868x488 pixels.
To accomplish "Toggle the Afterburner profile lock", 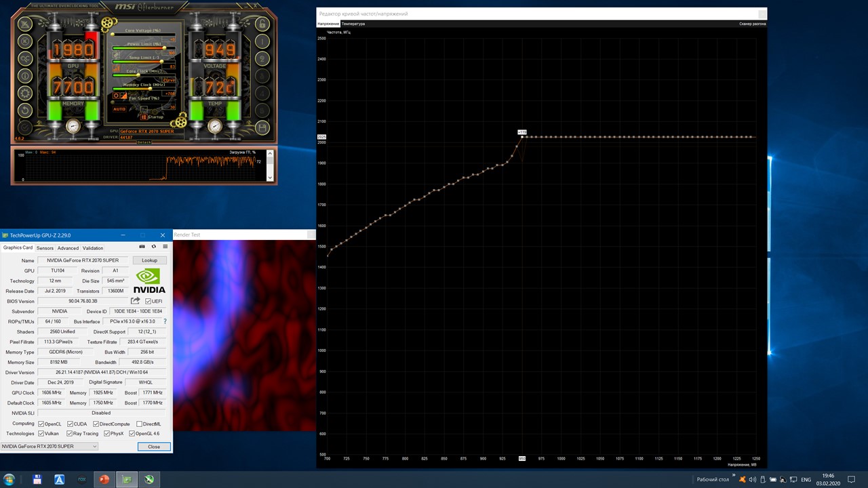I will pos(263,24).
